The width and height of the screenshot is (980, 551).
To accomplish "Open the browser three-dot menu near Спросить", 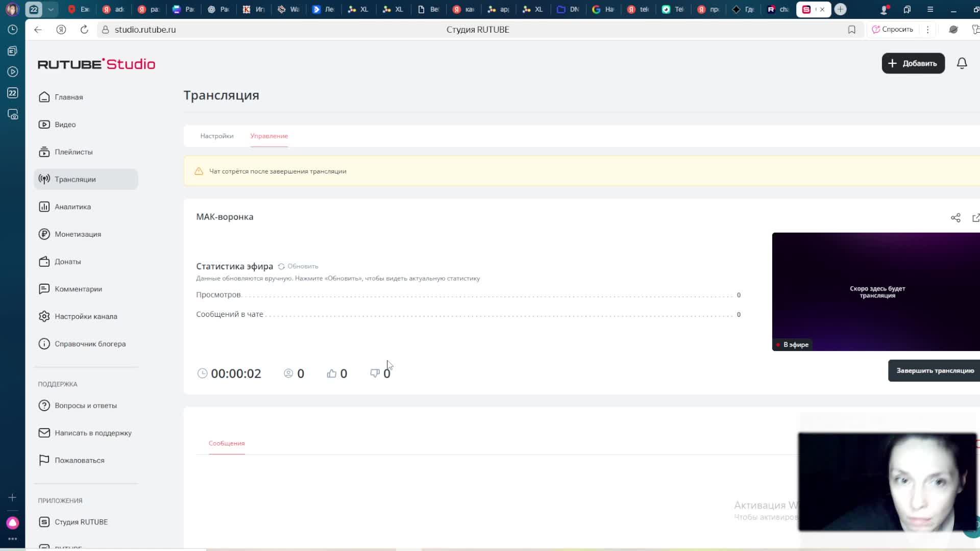I will click(927, 30).
